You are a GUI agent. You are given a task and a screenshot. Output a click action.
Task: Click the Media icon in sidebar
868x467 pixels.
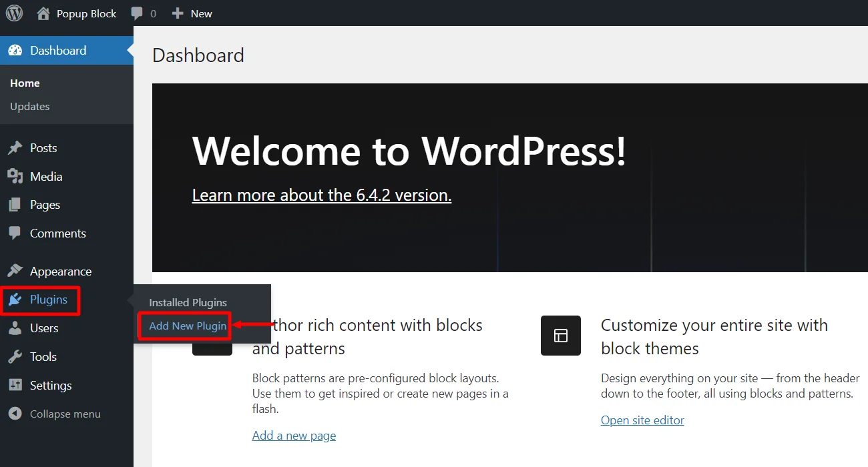coord(15,176)
